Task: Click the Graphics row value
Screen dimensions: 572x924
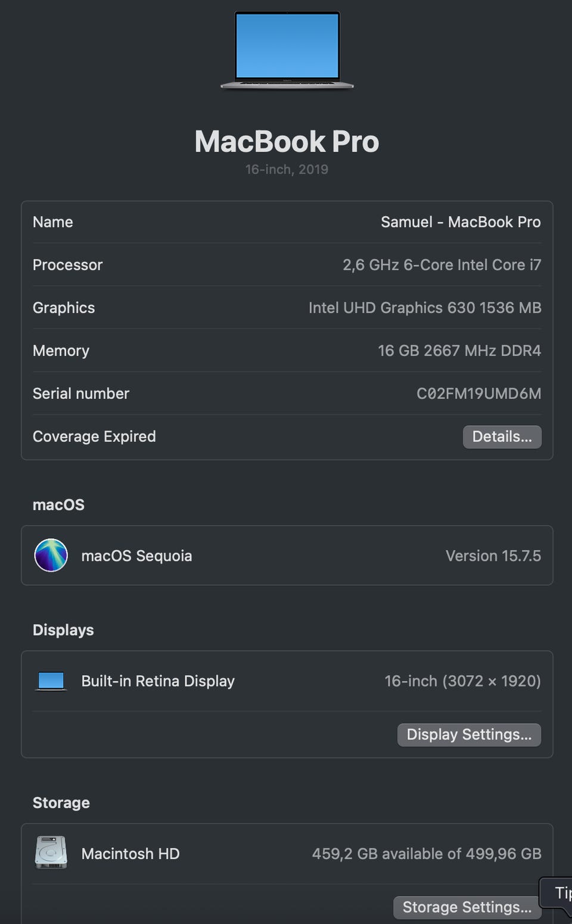Action: [425, 308]
